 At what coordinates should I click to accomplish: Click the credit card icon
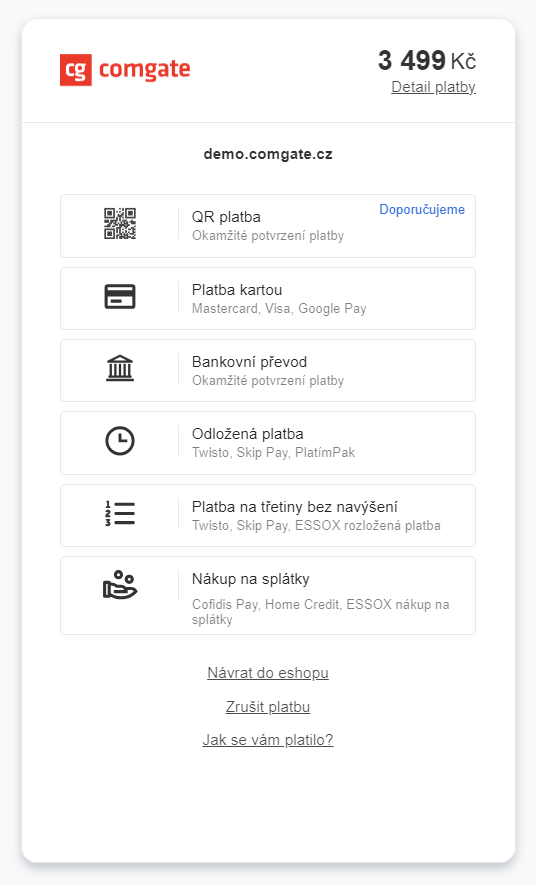120,296
